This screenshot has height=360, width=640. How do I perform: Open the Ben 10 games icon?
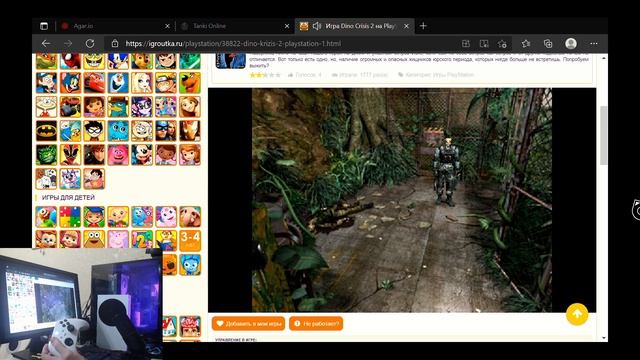point(166,61)
